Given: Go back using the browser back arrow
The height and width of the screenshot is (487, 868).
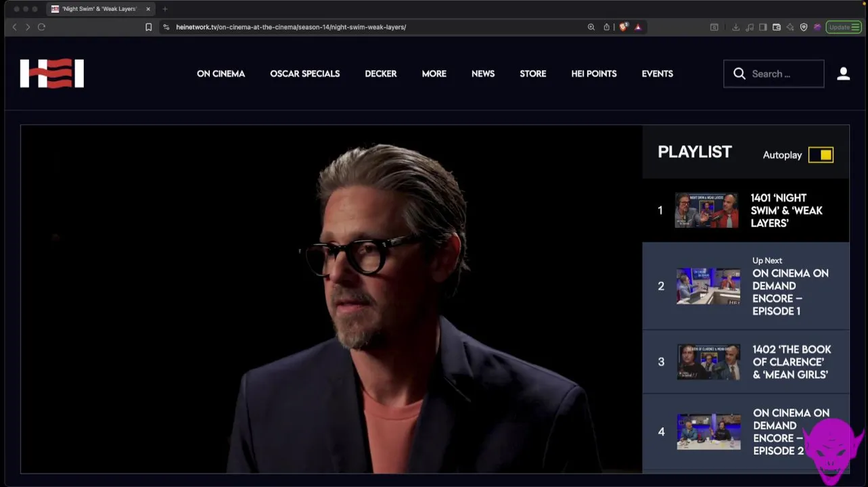Looking at the screenshot, I should [14, 27].
